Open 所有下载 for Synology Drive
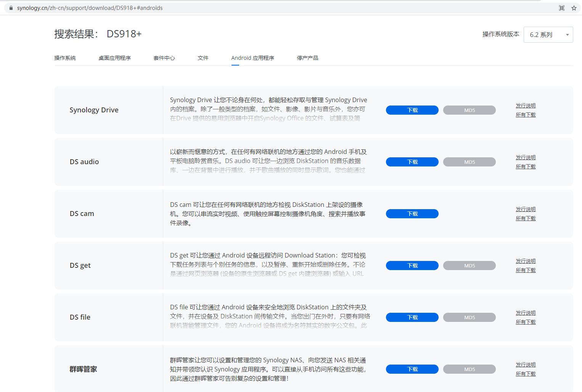 coord(526,115)
